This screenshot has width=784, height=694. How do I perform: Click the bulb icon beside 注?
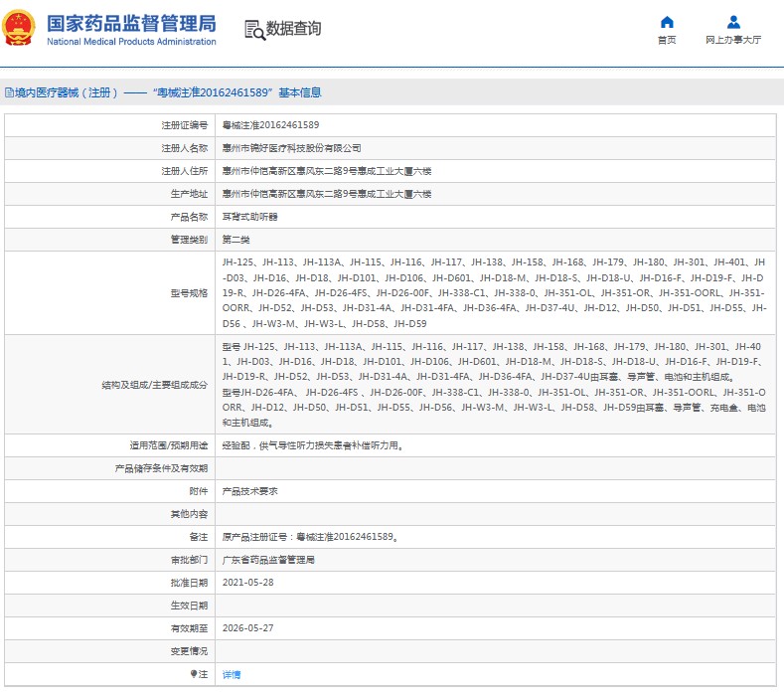coord(194,674)
